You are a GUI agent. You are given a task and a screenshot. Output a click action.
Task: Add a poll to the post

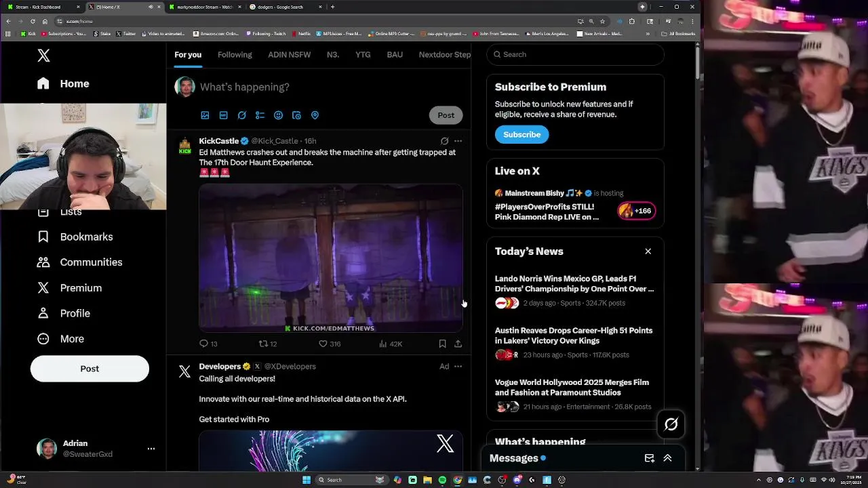[260, 115]
